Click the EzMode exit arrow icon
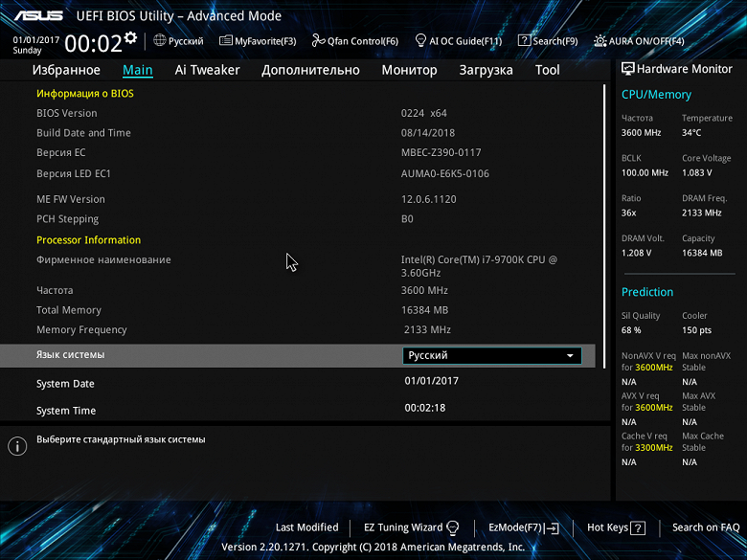Image resolution: width=747 pixels, height=560 pixels. (x=552, y=527)
